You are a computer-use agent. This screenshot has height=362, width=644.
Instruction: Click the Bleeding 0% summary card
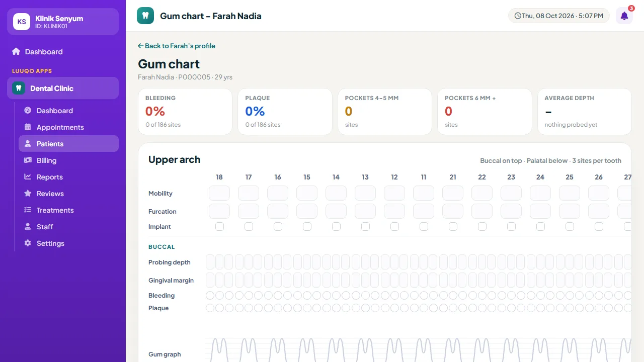point(185,112)
